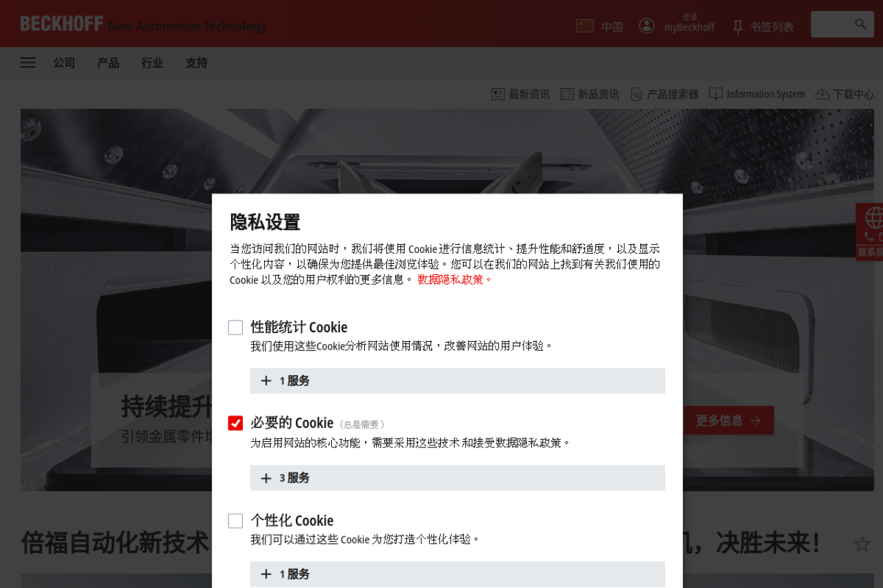Click the 联系我 contact label
Screen dimensions: 883x588
[x=871, y=252]
